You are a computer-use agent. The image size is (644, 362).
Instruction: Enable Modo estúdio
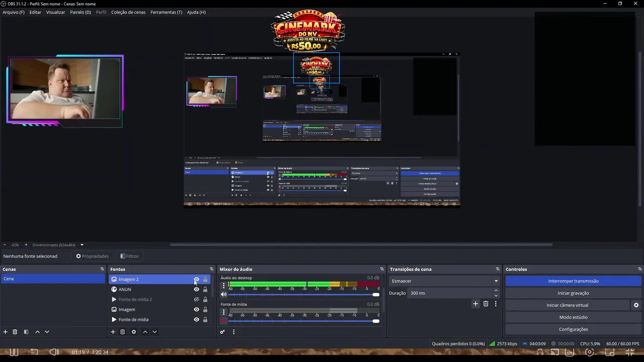pyautogui.click(x=574, y=317)
